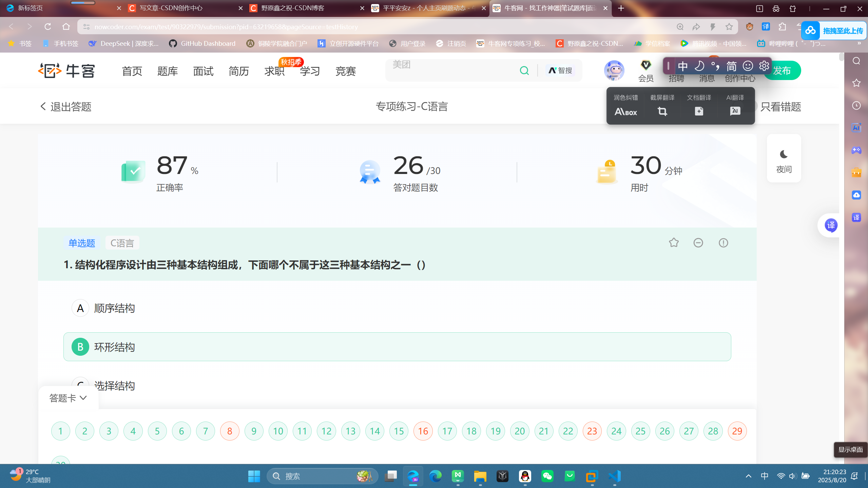Viewport: 868px width, 488px height.
Task: Jump to wrong question 23
Action: coord(592,431)
